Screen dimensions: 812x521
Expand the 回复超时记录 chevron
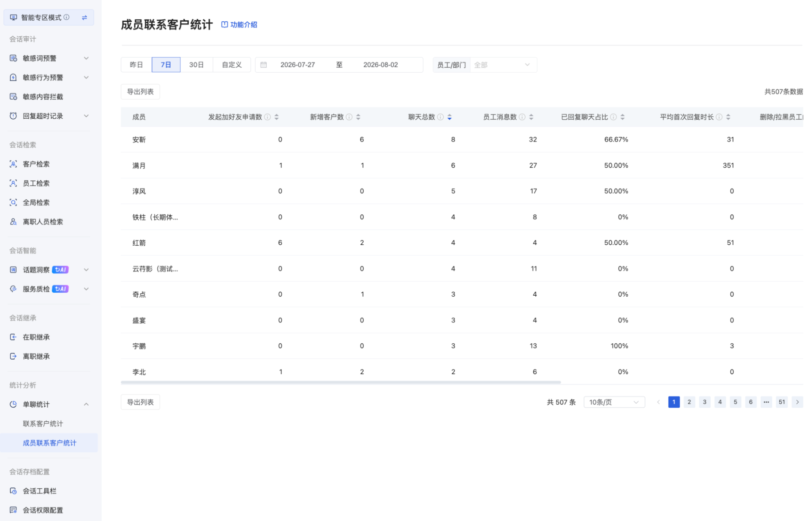87,116
